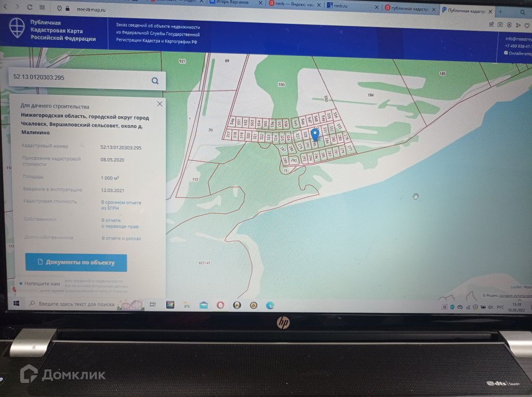Click the shield icon in address bar
This screenshot has height=397, width=532.
point(59,8)
